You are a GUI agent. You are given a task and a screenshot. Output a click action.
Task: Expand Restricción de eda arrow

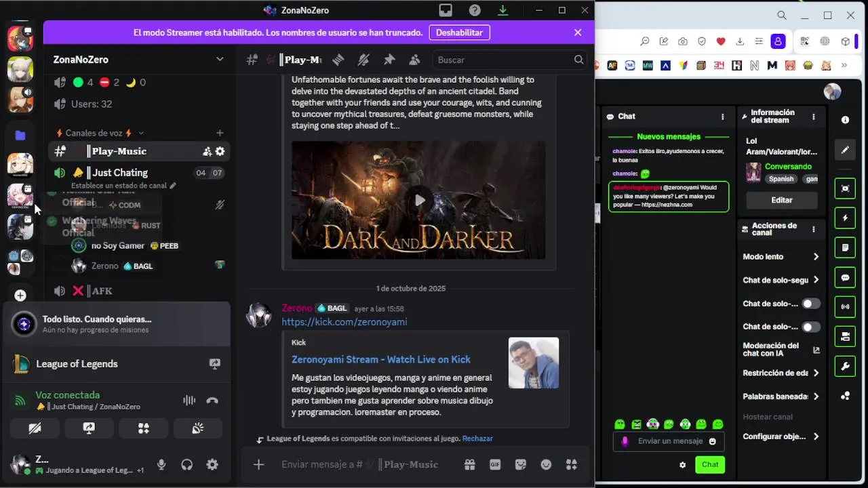coord(816,373)
